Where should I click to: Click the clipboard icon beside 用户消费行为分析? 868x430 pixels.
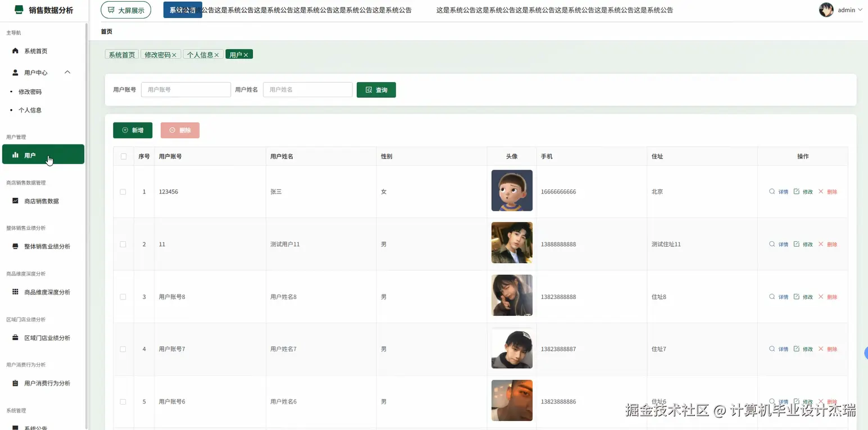click(15, 383)
